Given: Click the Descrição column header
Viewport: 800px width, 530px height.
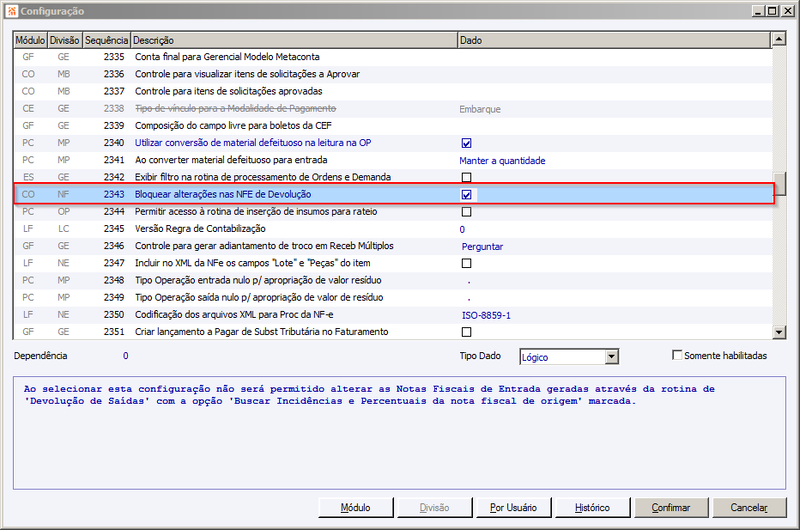Looking at the screenshot, I should pyautogui.click(x=294, y=40).
